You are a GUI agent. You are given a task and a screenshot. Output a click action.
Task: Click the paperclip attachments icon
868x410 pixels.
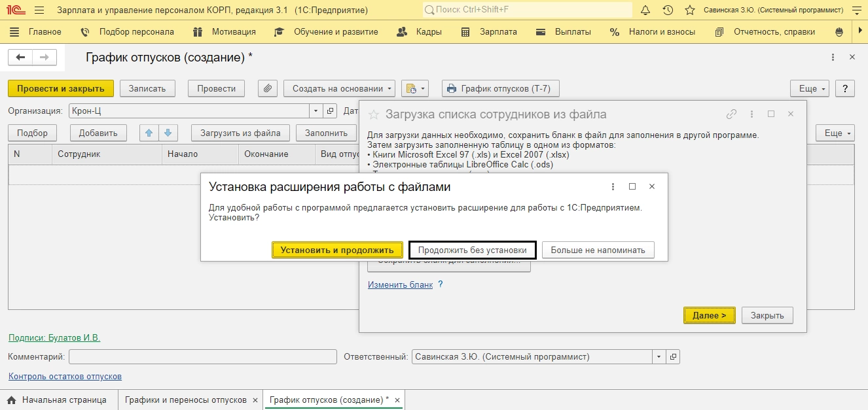click(268, 88)
